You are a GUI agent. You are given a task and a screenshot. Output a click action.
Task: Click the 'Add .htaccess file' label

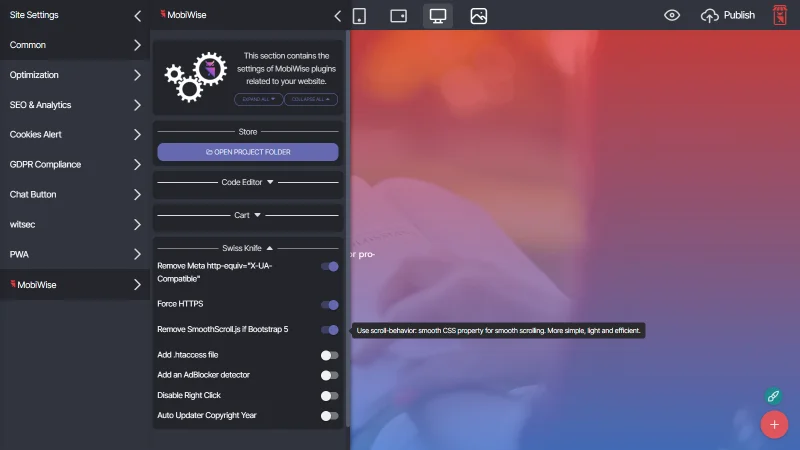pos(187,355)
